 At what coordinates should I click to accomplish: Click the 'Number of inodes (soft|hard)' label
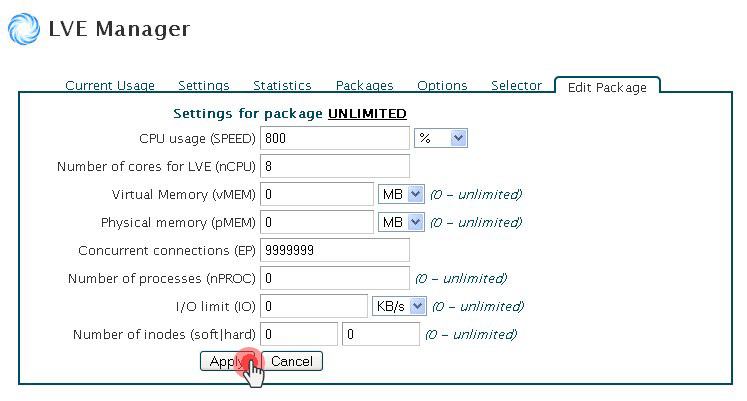164,335
